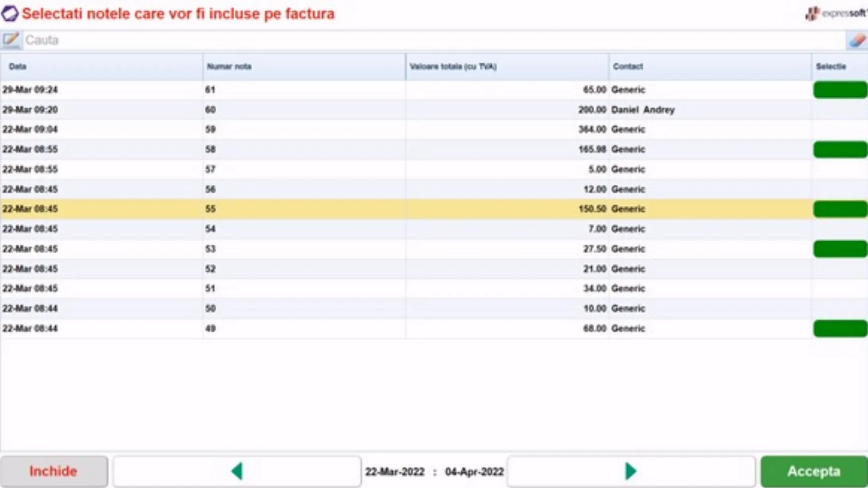
Task: Click the highlighted value 150.50
Action: [x=592, y=209]
